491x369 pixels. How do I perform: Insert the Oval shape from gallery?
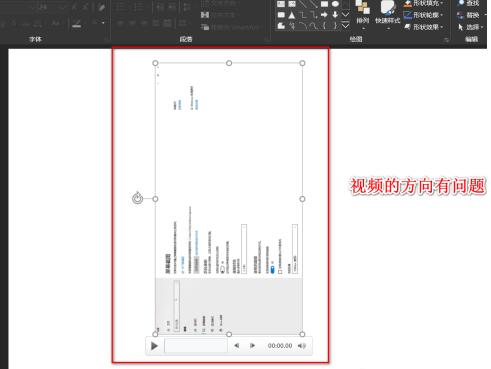335,4
